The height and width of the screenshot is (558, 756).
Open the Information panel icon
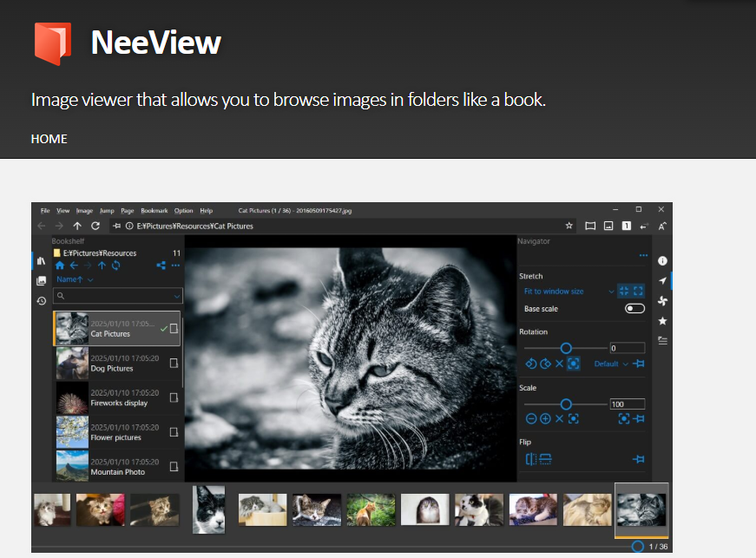[662, 260]
